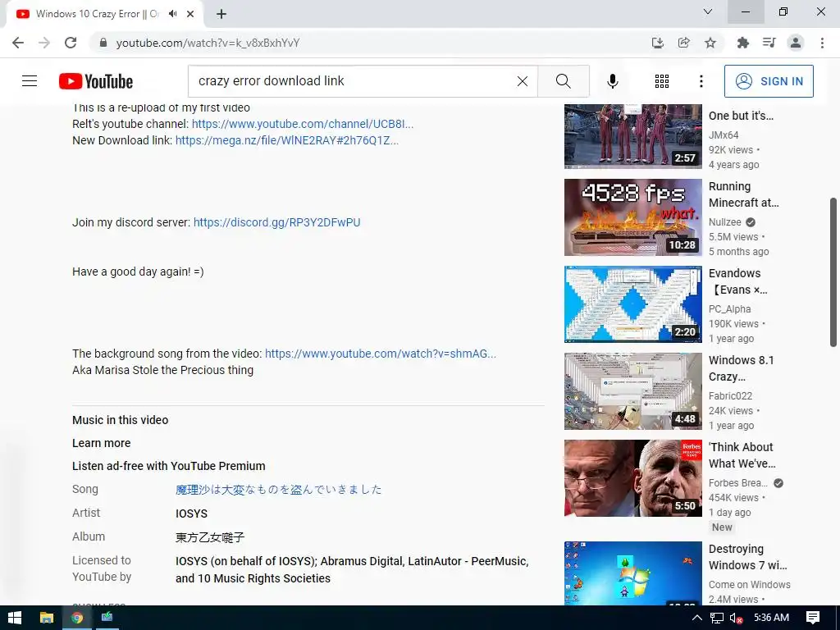This screenshot has width=840, height=630.
Task: Open Chrome extensions puzzle icon
Action: click(742, 43)
